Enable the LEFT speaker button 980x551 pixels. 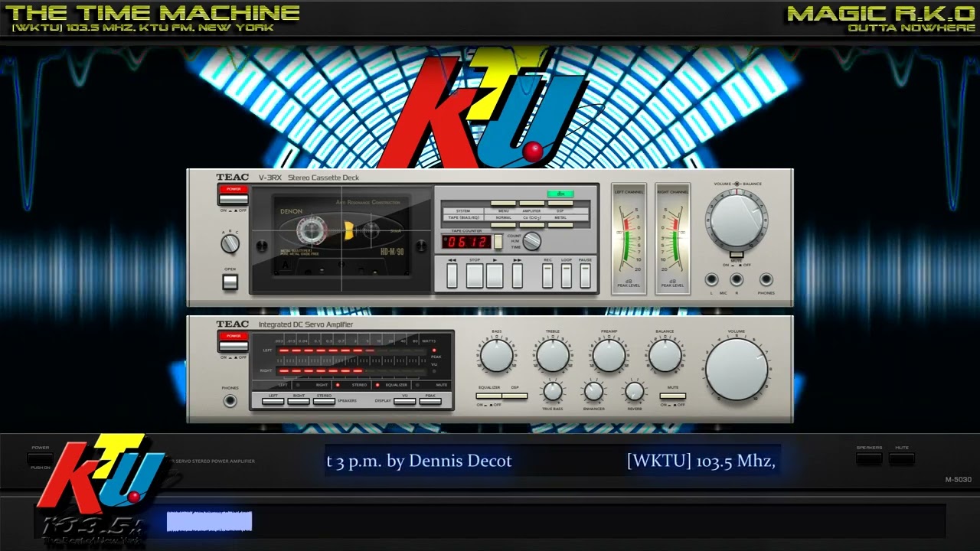click(273, 401)
